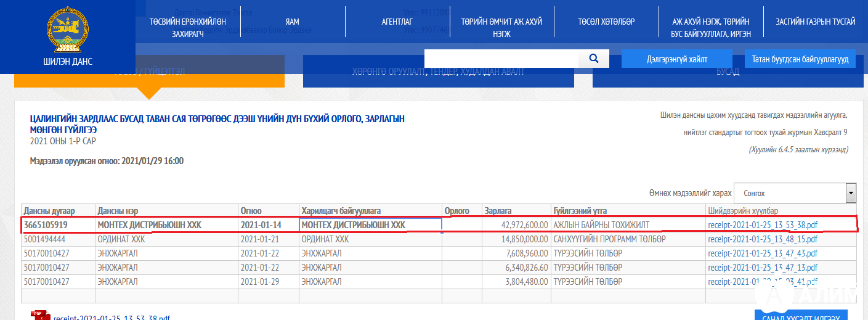The image size is (868, 320).
Task: Open the Сонгох dropdown arrow
Action: [x=851, y=193]
